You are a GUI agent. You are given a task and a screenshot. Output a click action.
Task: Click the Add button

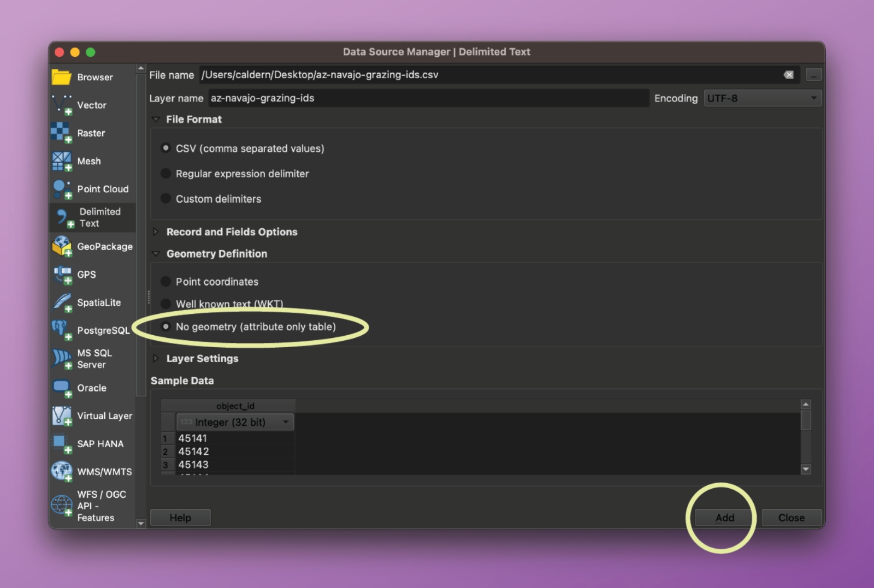pyautogui.click(x=724, y=518)
